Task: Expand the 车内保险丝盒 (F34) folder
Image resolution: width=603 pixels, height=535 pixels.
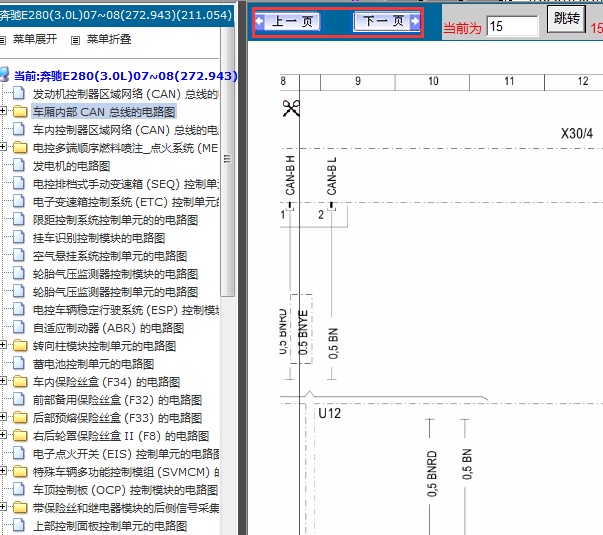Action: pos(3,381)
